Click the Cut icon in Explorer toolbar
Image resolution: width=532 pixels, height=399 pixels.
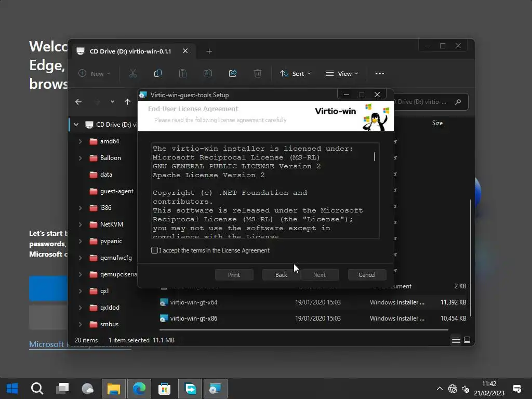[132, 73]
